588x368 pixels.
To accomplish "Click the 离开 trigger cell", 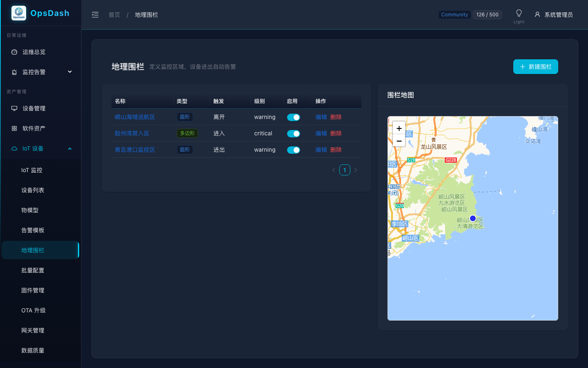I will tap(219, 117).
